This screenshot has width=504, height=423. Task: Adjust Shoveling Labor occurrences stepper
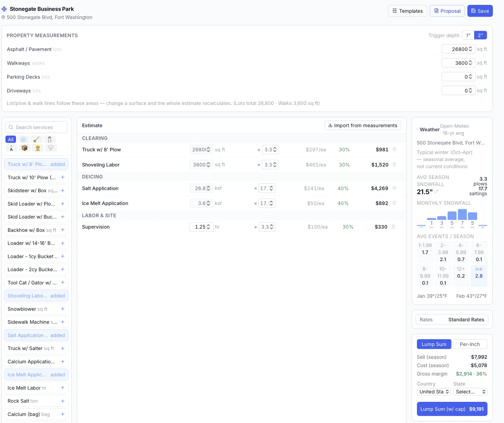[275, 165]
